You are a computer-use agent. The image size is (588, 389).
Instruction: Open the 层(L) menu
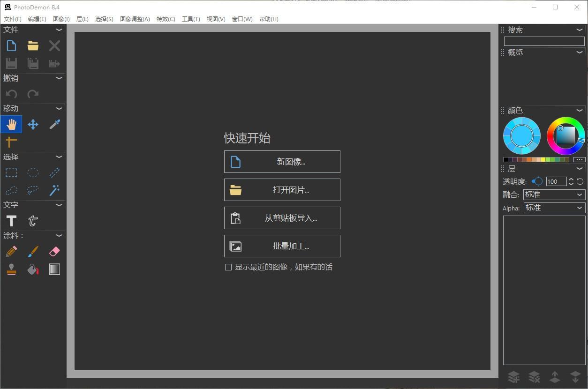tap(83, 19)
